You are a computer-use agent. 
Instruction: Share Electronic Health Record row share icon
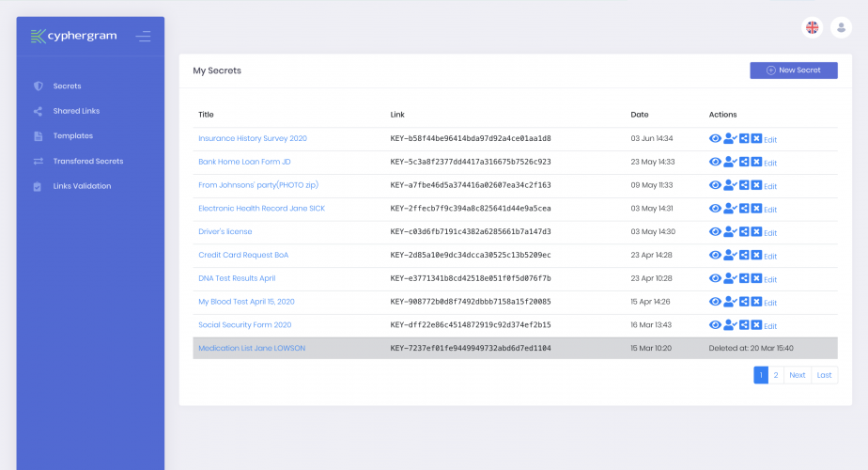(745, 209)
